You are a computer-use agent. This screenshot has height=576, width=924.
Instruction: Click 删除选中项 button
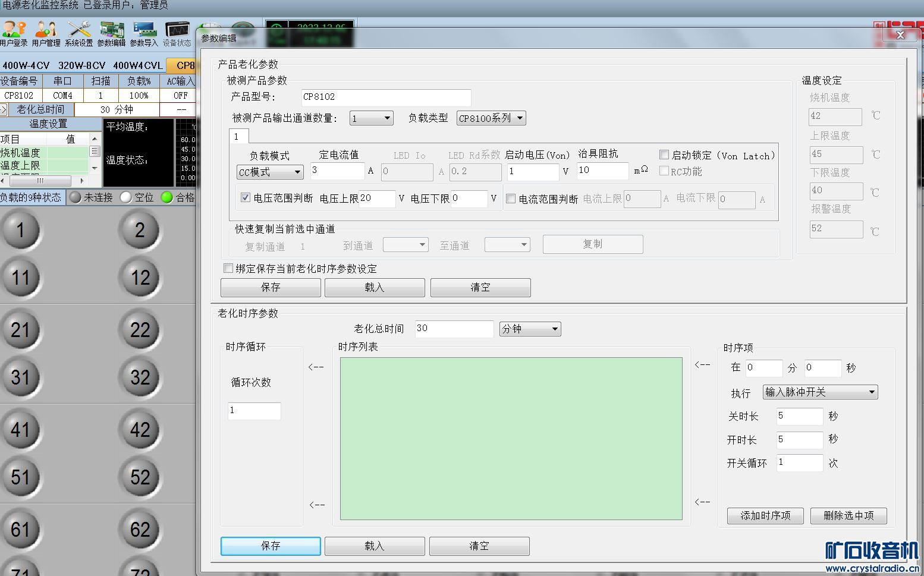click(x=848, y=515)
